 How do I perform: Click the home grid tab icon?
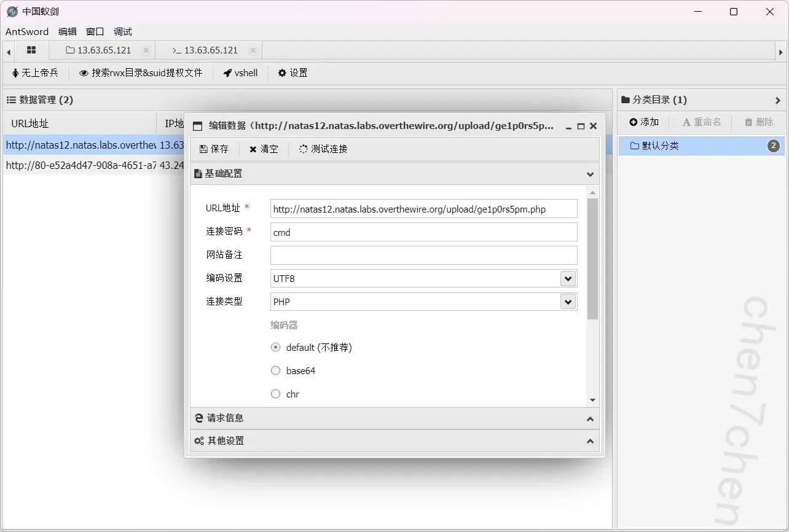[31, 50]
